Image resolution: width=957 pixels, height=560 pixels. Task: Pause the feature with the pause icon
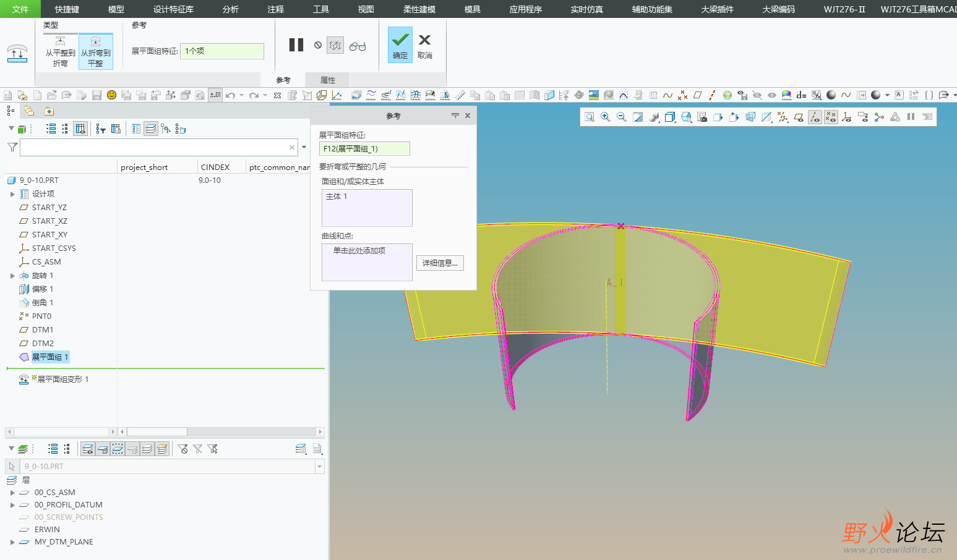(x=296, y=45)
